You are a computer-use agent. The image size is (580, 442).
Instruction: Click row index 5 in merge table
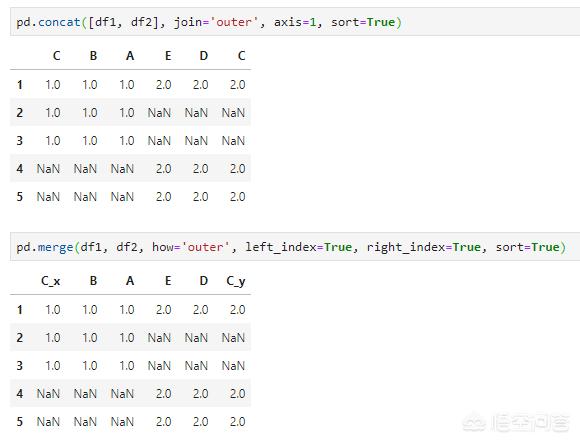click(x=20, y=421)
